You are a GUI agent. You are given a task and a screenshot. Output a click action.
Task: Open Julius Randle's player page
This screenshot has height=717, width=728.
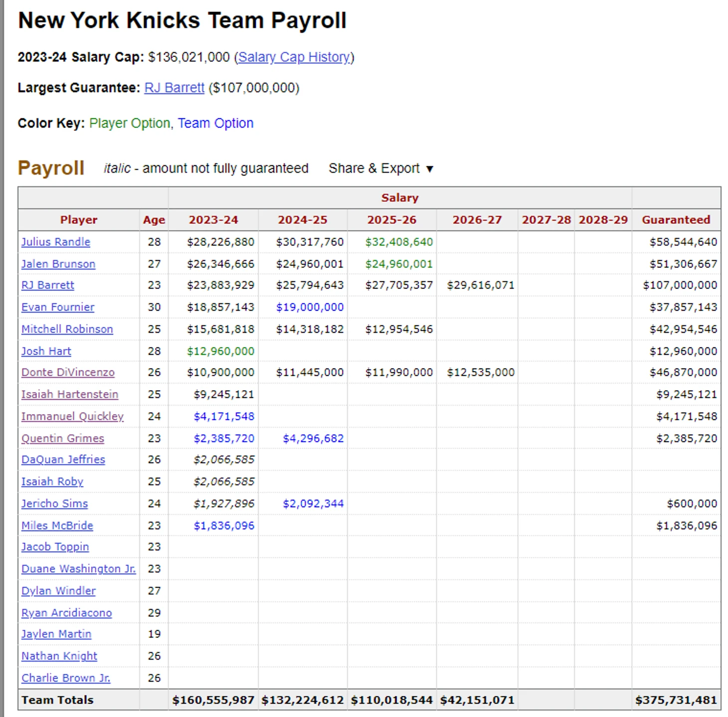(x=56, y=242)
